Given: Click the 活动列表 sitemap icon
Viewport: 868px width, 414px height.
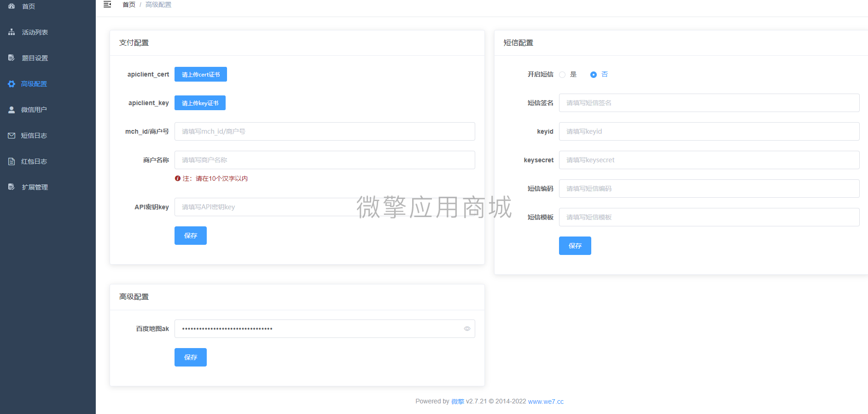Looking at the screenshot, I should [12, 32].
